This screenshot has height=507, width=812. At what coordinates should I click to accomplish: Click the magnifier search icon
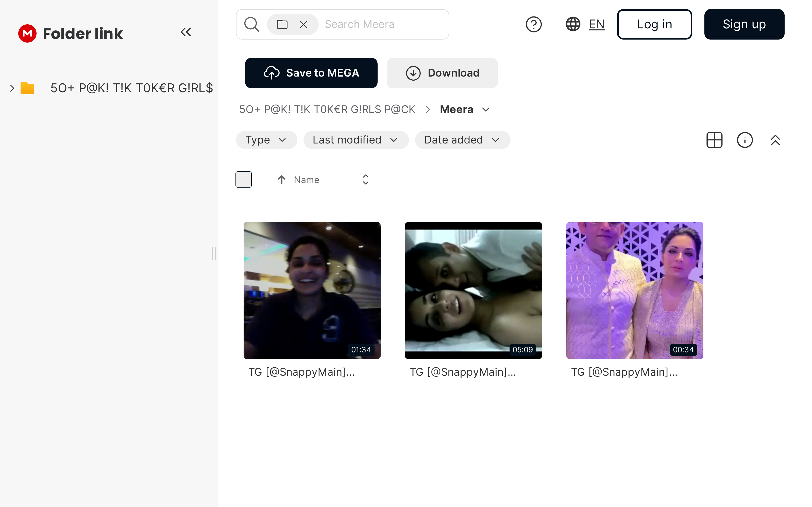tap(251, 24)
